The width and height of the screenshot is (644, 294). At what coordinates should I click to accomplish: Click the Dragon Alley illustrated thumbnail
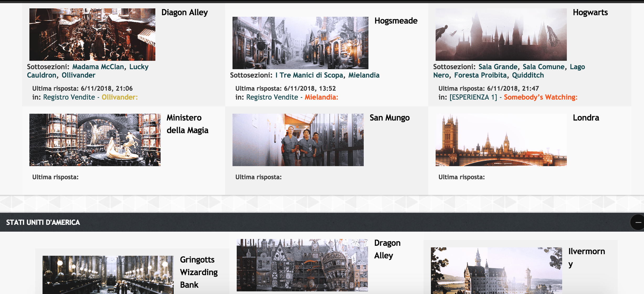[x=302, y=265]
